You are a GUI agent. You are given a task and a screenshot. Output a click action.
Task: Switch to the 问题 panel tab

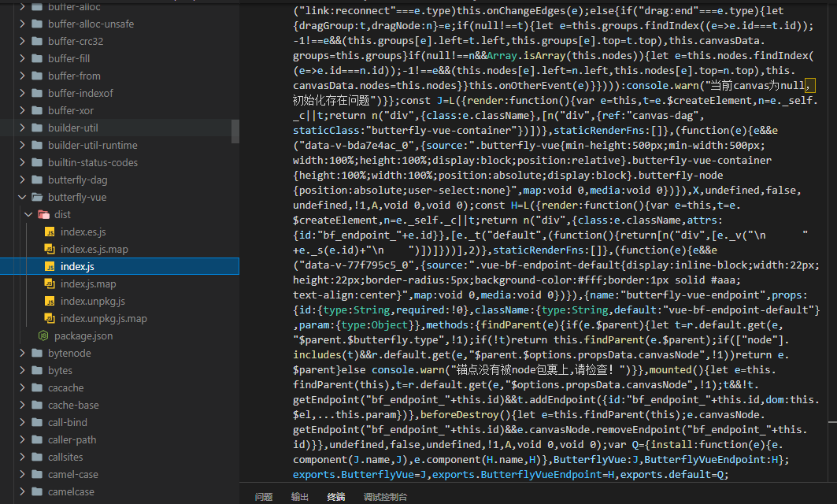(264, 497)
